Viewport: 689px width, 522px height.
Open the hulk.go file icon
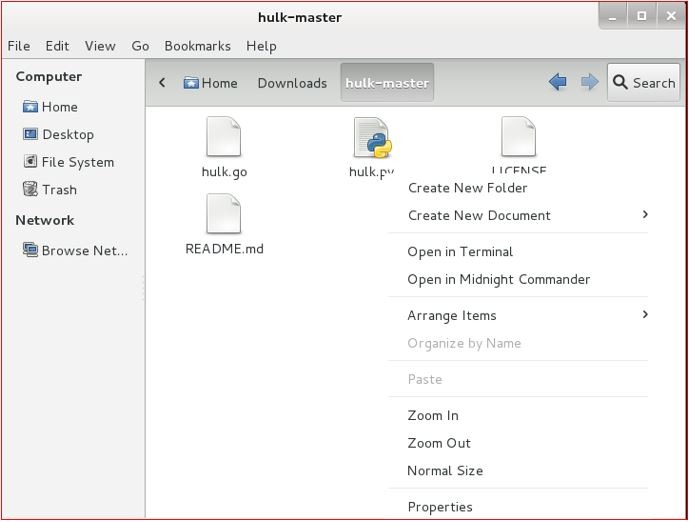tap(224, 136)
